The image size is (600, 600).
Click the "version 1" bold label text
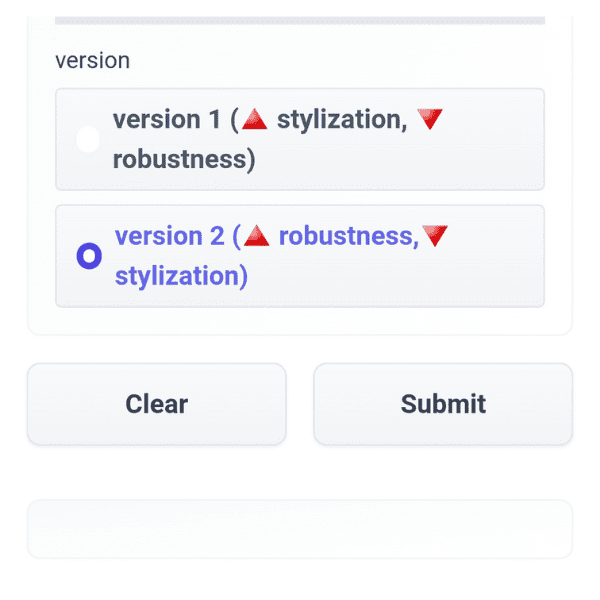(168, 120)
